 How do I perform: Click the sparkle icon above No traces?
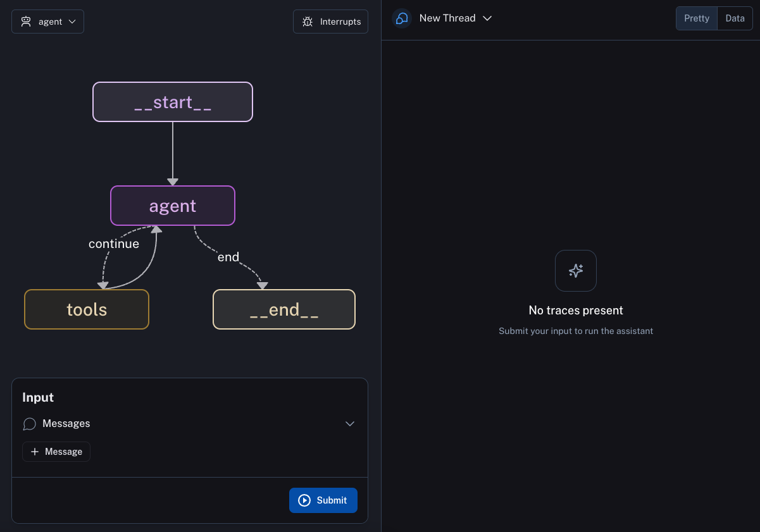[576, 271]
